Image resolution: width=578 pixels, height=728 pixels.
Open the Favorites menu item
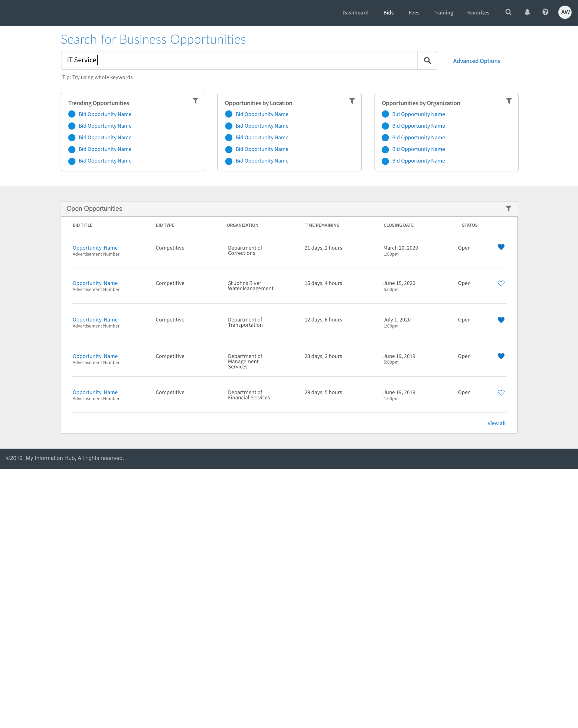click(478, 13)
